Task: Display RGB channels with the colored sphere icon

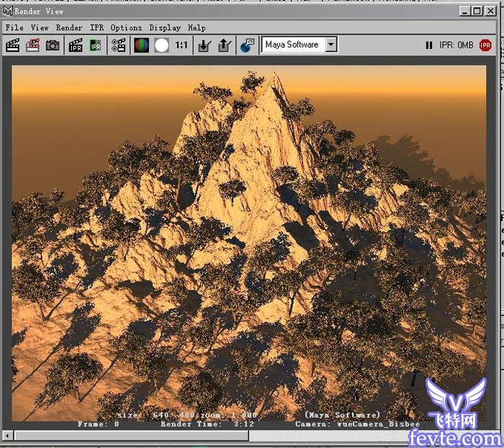Action: (141, 45)
